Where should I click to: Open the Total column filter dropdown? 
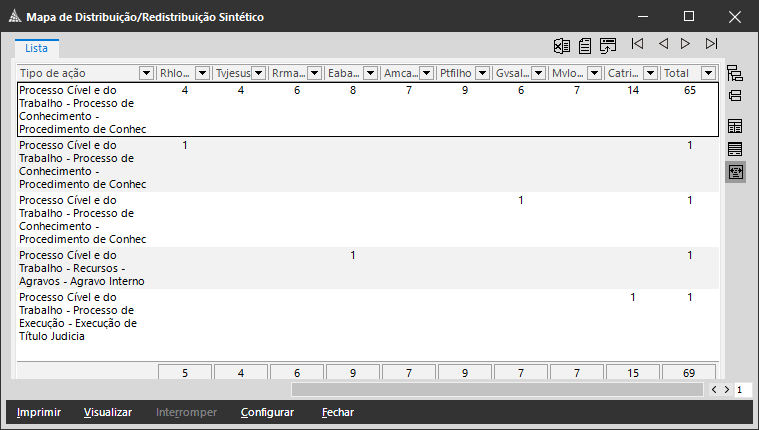coord(708,73)
